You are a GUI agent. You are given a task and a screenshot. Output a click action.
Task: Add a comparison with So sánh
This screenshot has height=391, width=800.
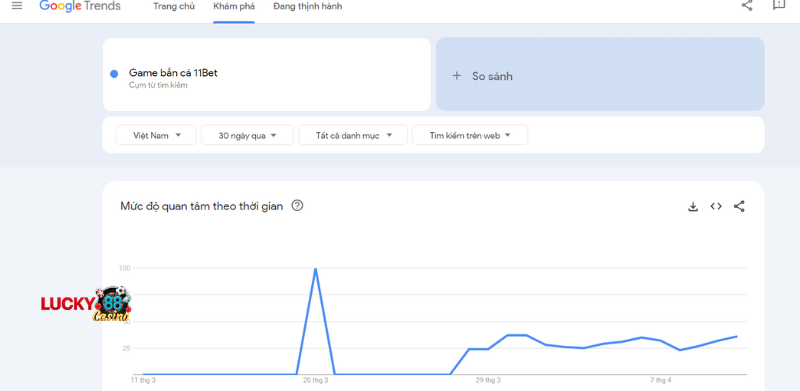click(600, 74)
